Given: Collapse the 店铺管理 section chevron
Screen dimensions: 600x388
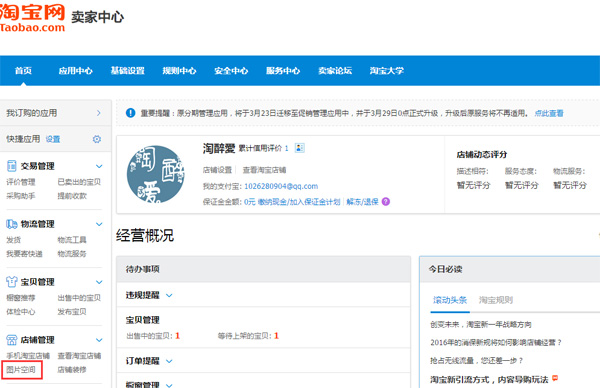Looking at the screenshot, I should 99,340.
